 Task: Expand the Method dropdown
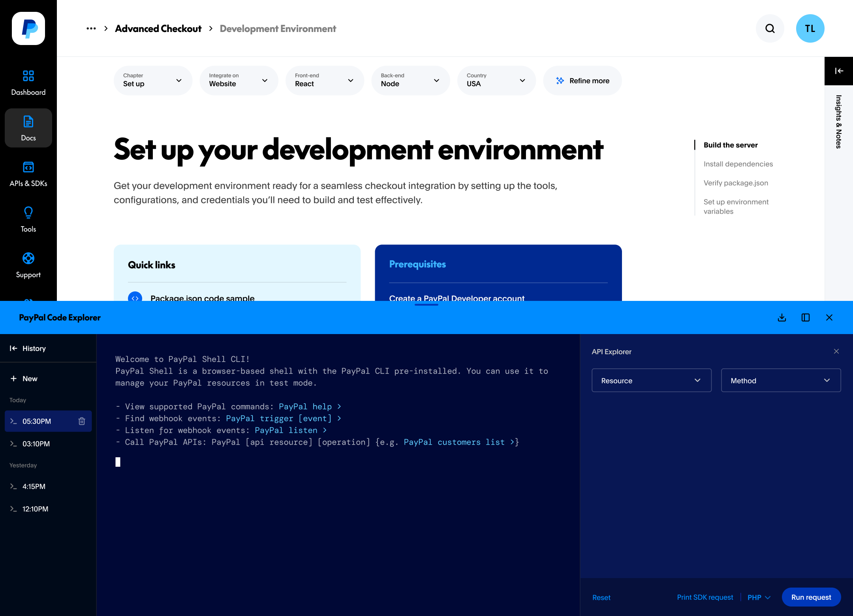[x=780, y=381]
